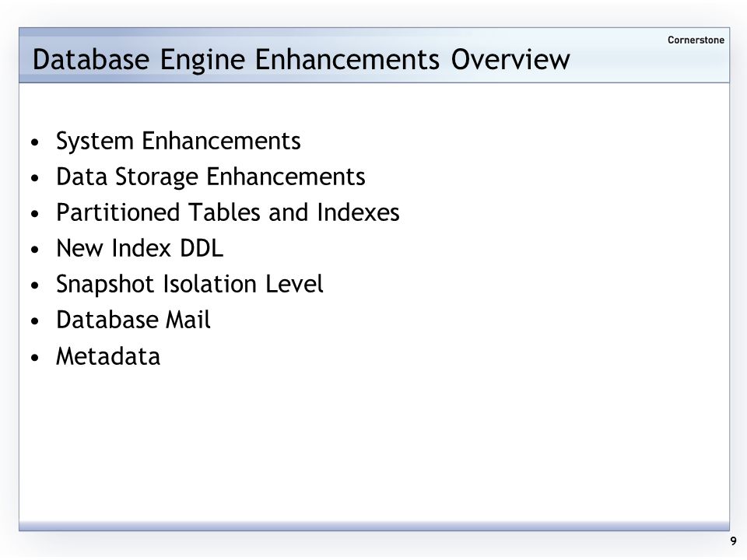Click the slide page number 9
Screen dimensions: 747x560
pos(733,541)
